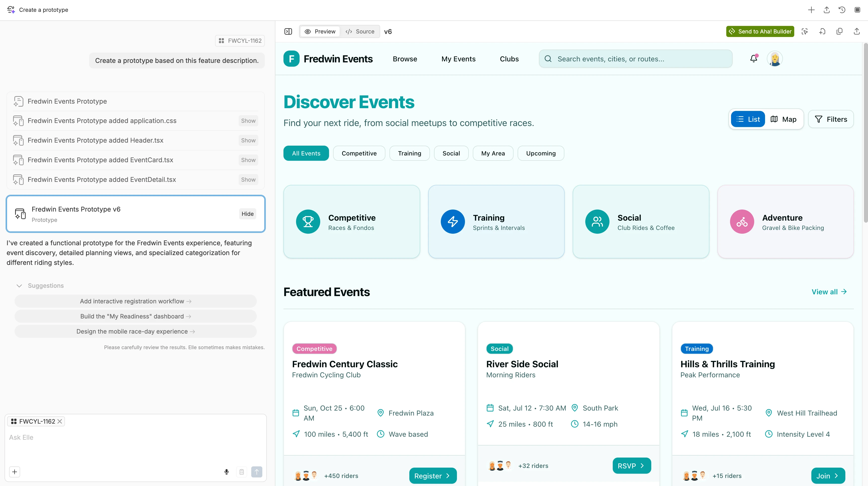Viewport: 868px width, 486px height.
Task: Click the Competitive trophy icon
Action: point(308,222)
